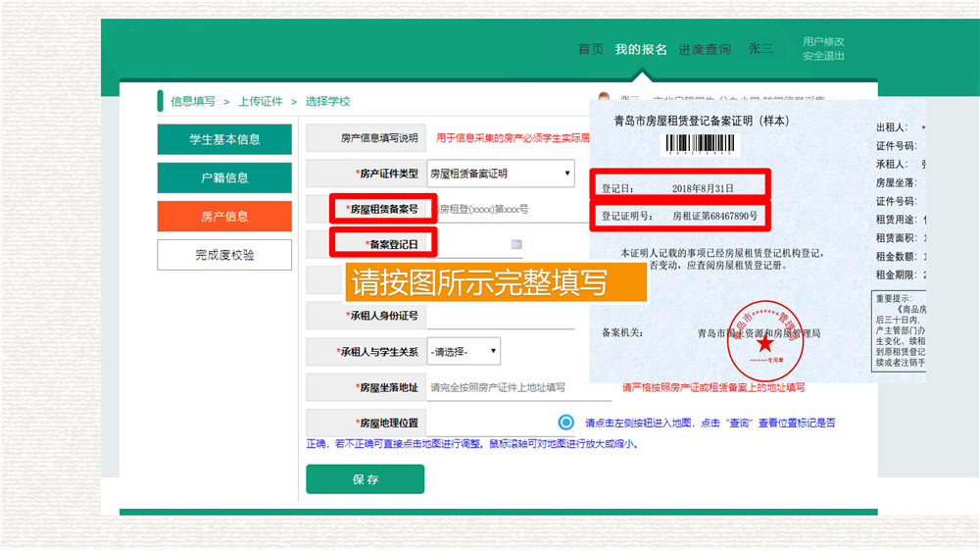Click the 房产信息填写说明 label

pos(379,137)
